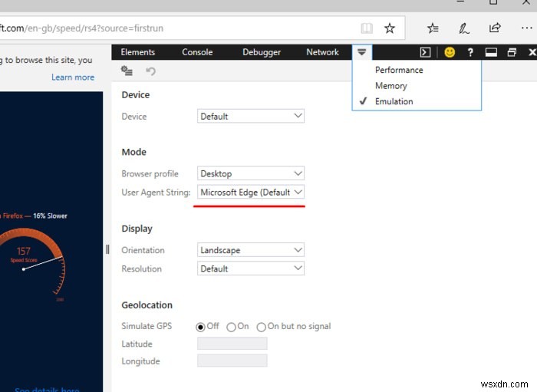Select On but no signal radio
The image size is (537, 392).
click(262, 327)
